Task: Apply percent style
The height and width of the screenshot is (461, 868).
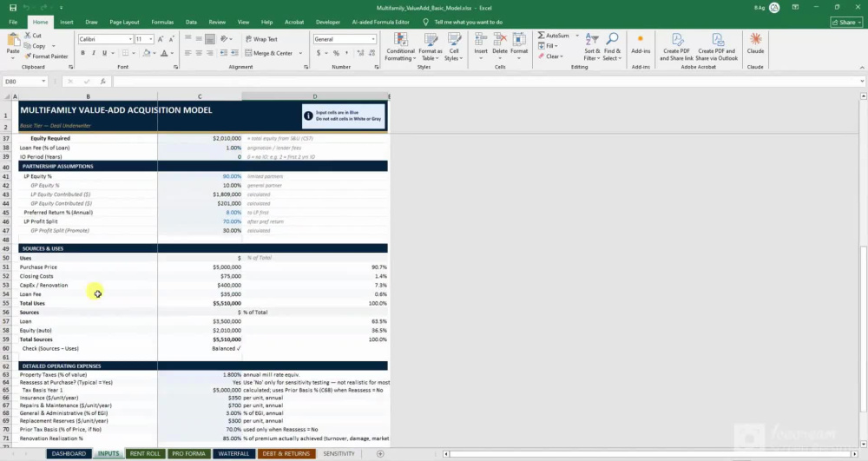Action: click(x=336, y=53)
